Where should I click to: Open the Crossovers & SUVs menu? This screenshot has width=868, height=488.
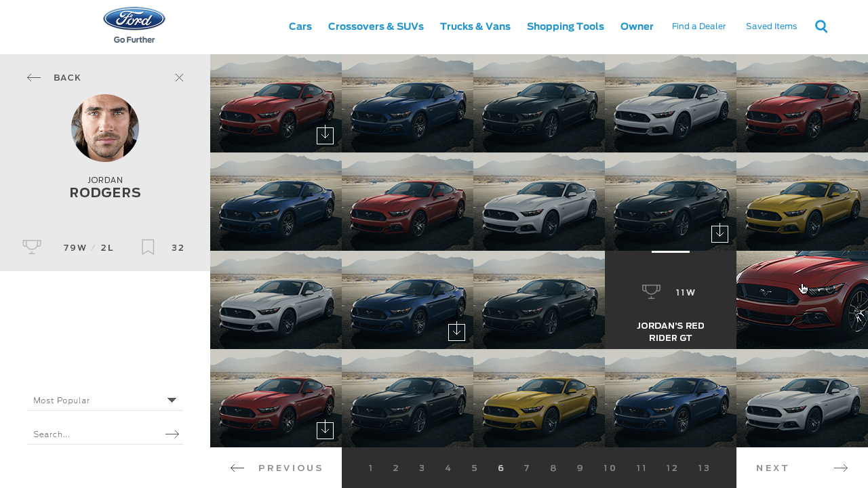376,26
